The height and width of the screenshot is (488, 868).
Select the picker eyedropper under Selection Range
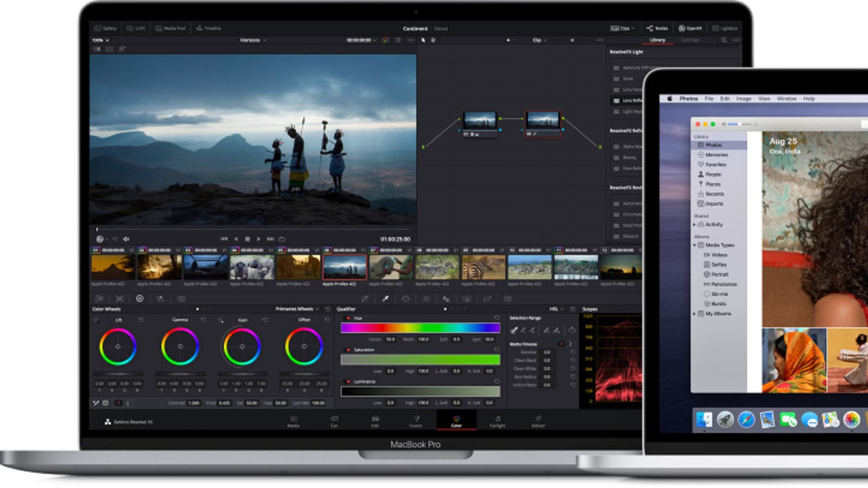[x=514, y=330]
